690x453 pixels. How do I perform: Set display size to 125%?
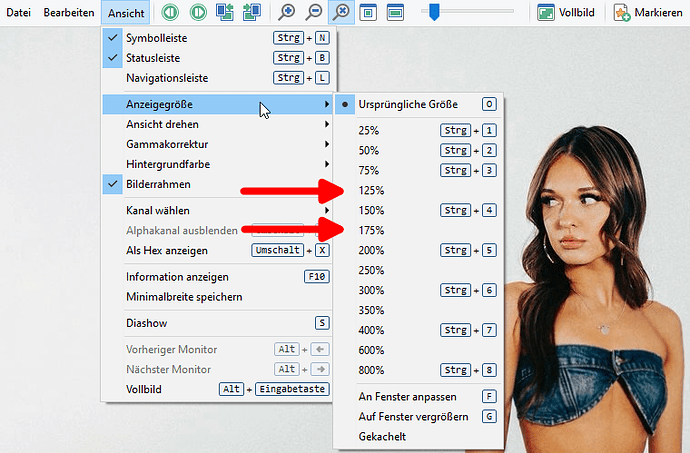418,191
